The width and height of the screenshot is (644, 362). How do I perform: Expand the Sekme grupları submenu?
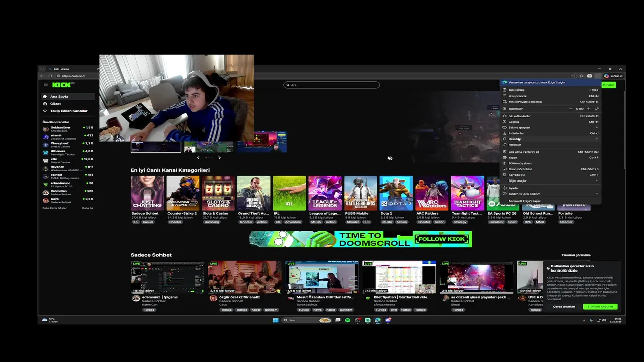tap(550, 127)
